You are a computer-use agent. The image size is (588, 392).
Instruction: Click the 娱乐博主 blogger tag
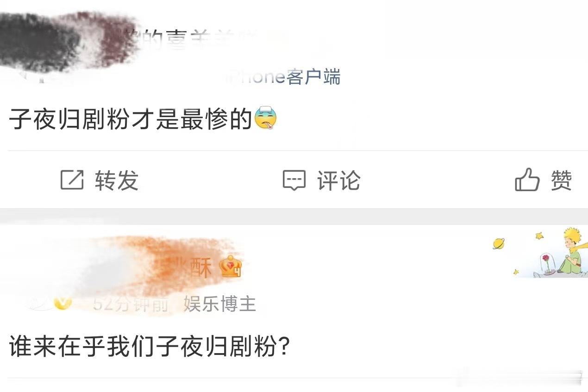[x=220, y=304]
